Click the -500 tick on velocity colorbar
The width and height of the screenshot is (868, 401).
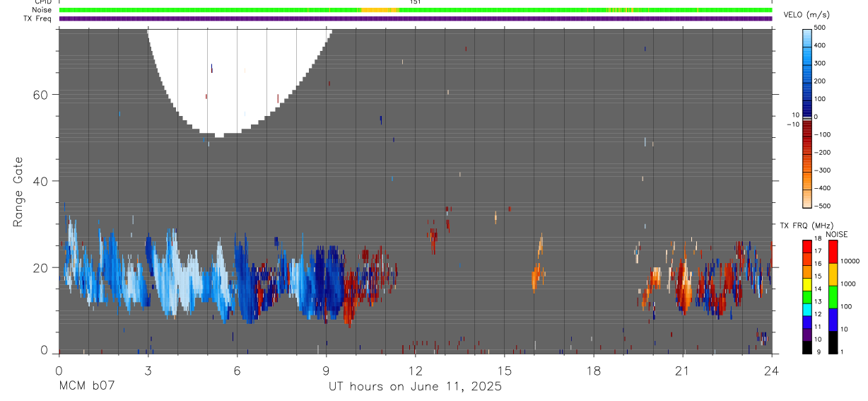[823, 206]
